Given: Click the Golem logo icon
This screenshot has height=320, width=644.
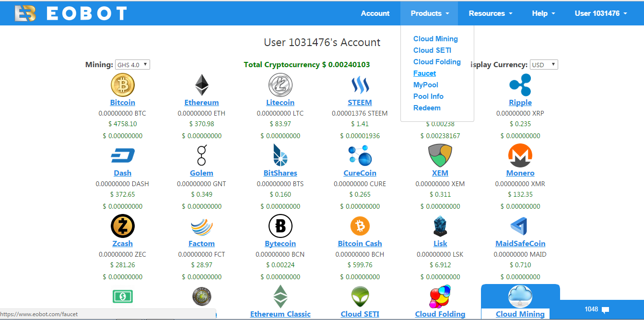Looking at the screenshot, I should pos(202,155).
